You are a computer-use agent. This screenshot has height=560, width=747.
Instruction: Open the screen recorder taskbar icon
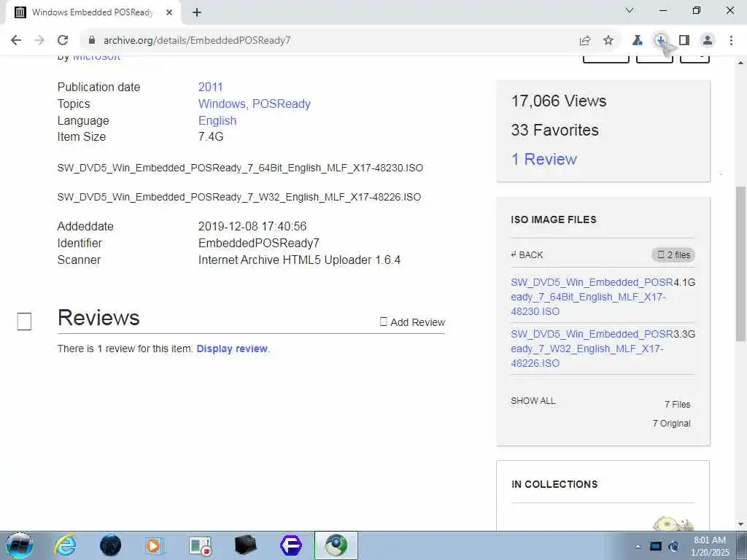tap(200, 545)
